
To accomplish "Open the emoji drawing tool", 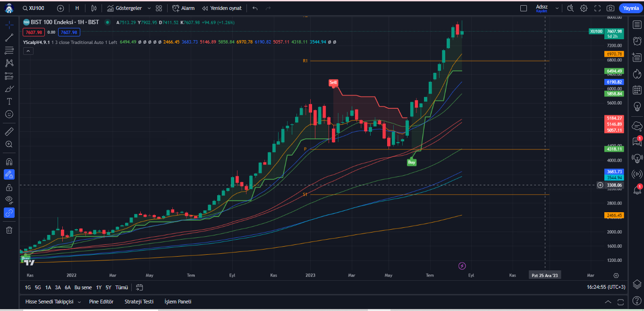I will [9, 114].
